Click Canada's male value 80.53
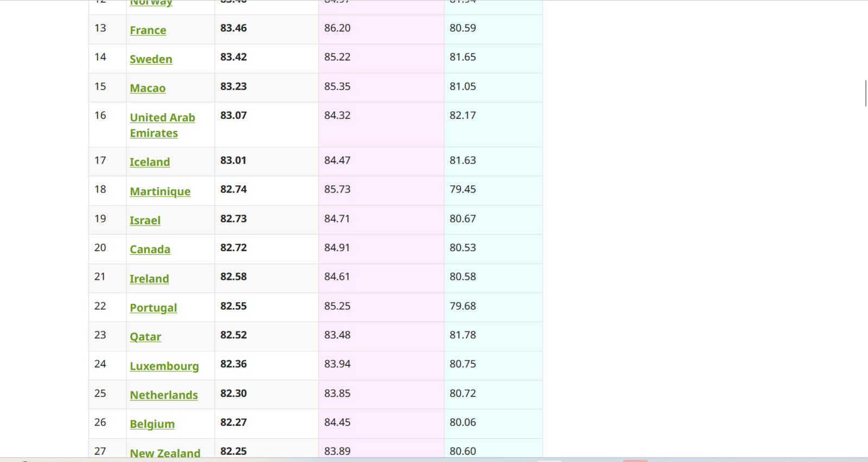 point(463,248)
